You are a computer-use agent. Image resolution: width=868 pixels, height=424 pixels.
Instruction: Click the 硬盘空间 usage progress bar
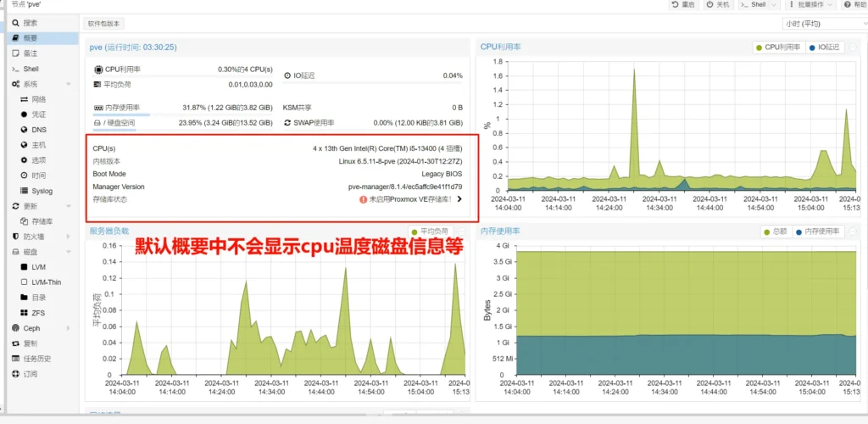[114, 131]
